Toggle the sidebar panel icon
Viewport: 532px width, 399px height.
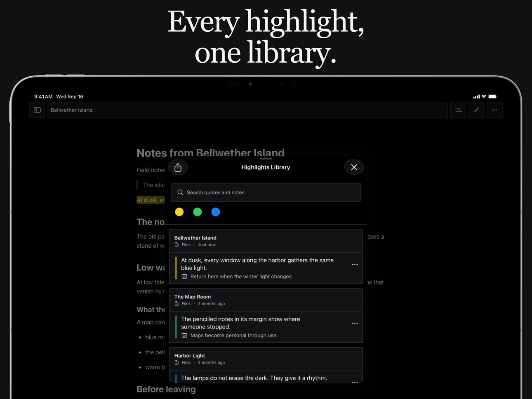pyautogui.click(x=37, y=110)
